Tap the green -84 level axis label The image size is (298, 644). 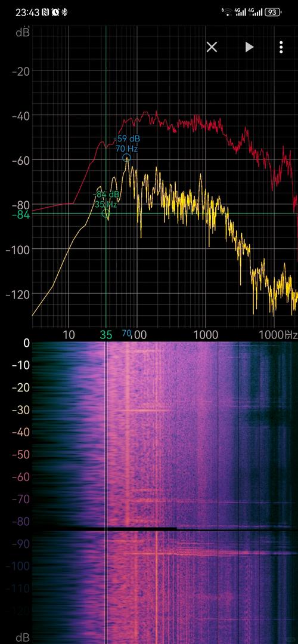[21, 214]
